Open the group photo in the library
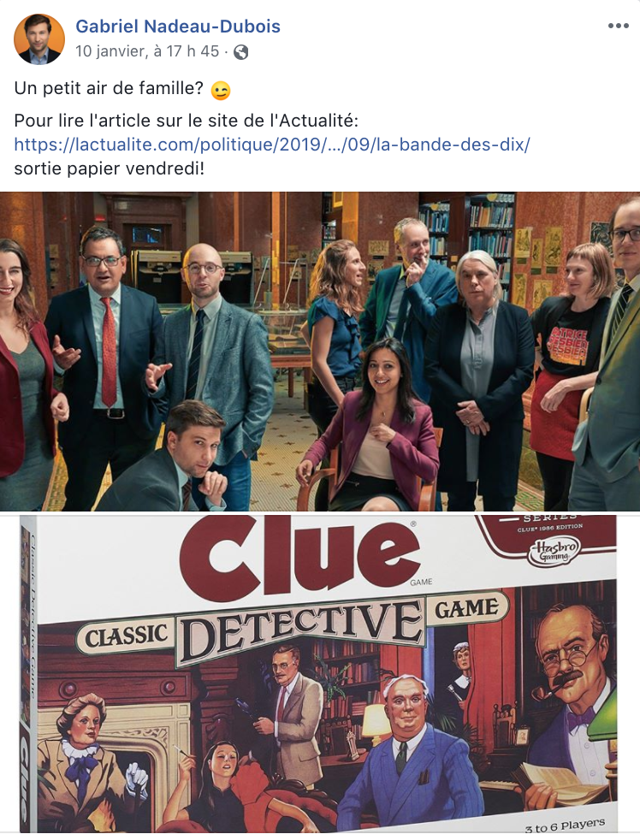Screen dimensions: 640x840 tap(320, 352)
